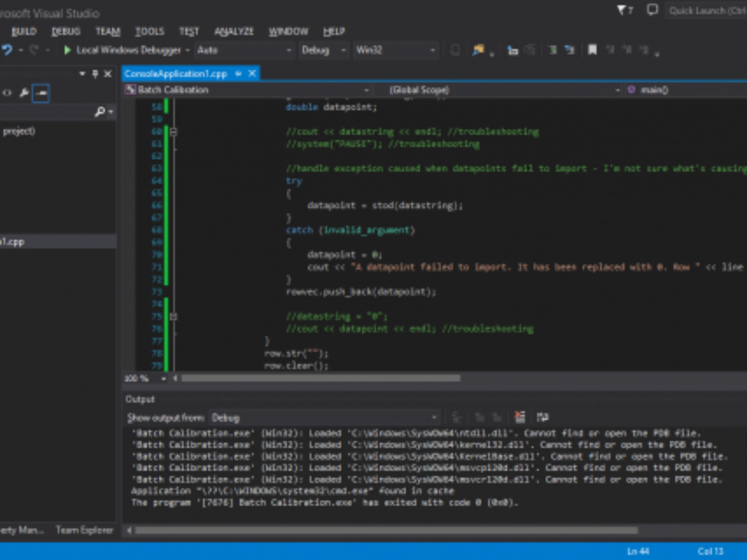
Task: Open the BUILD menu
Action: [x=24, y=31]
